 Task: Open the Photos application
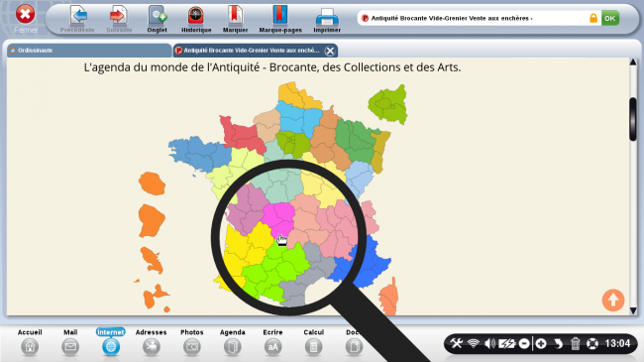pos(192,342)
